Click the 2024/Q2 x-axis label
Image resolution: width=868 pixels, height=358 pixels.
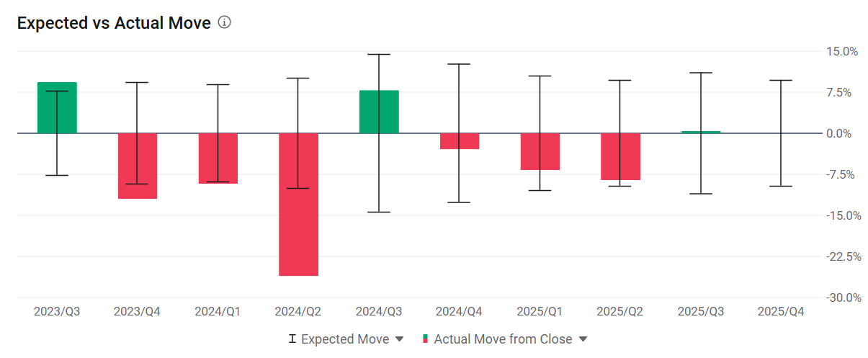tap(298, 312)
